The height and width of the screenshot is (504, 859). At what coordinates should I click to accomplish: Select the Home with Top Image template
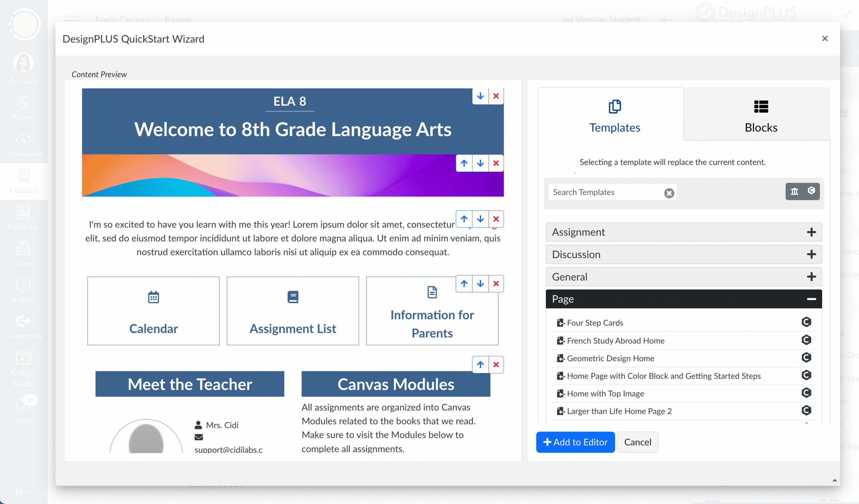coord(605,393)
